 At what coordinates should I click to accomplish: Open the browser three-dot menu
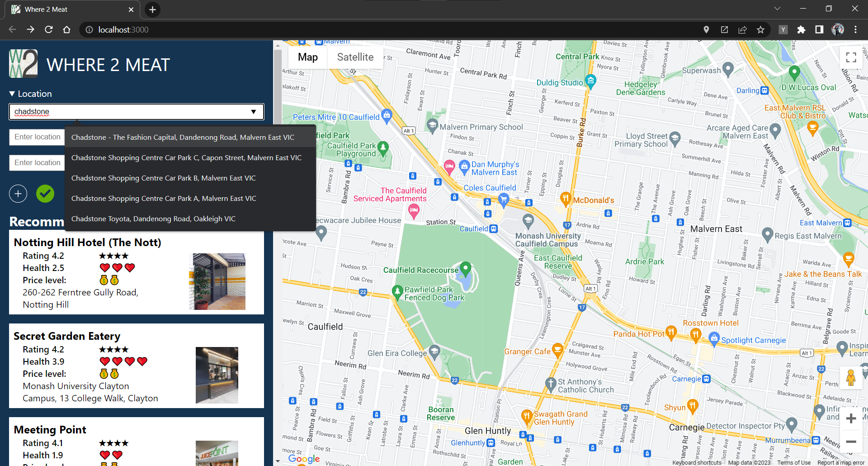tap(855, 30)
